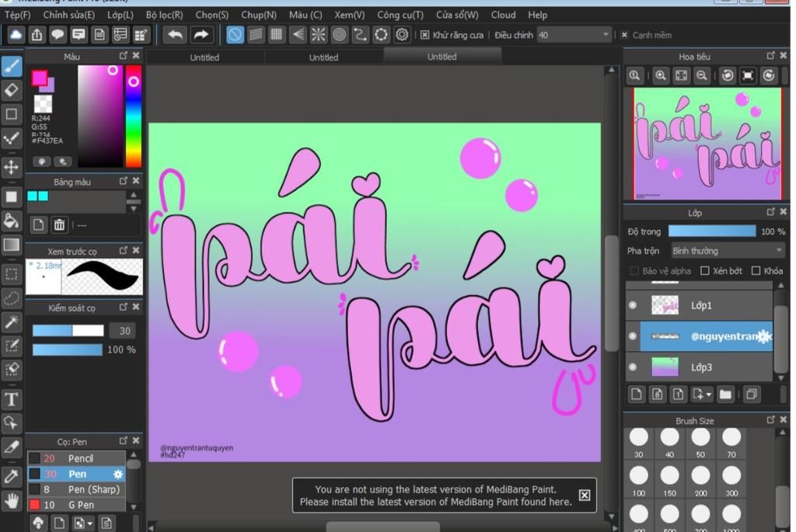
Task: Open the cloud save icon in toolbar
Action: (x=16, y=35)
